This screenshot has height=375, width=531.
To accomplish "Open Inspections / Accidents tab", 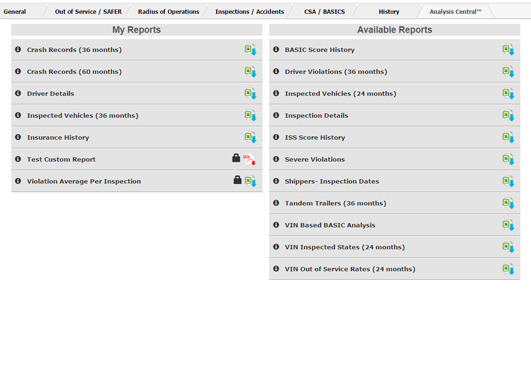I will pyautogui.click(x=250, y=12).
